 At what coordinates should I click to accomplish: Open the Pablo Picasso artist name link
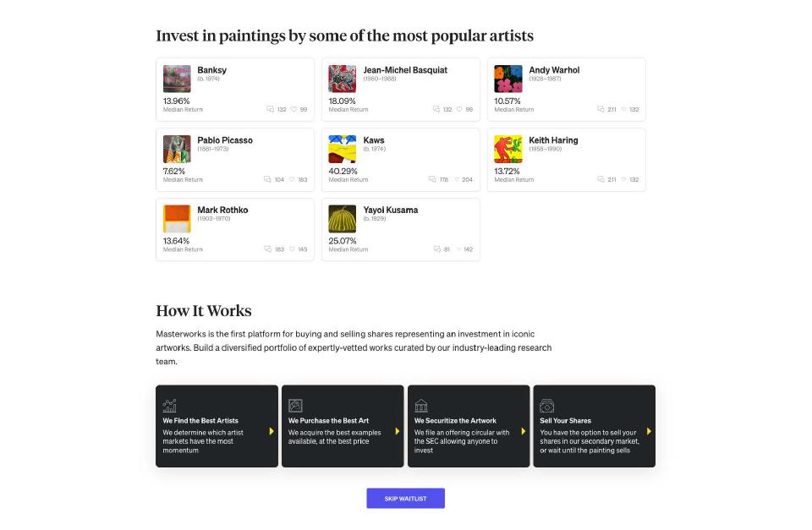coord(225,140)
